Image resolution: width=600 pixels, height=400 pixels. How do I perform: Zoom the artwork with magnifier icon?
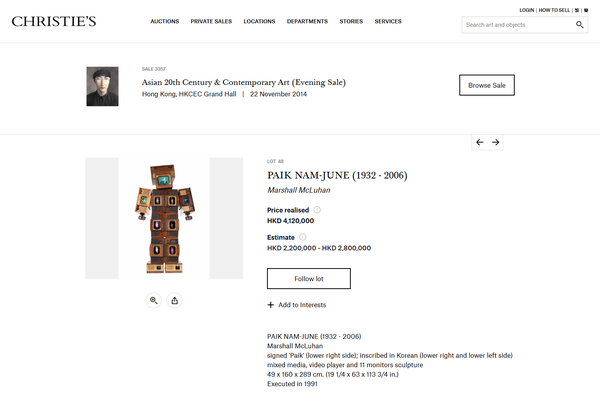pos(154,299)
